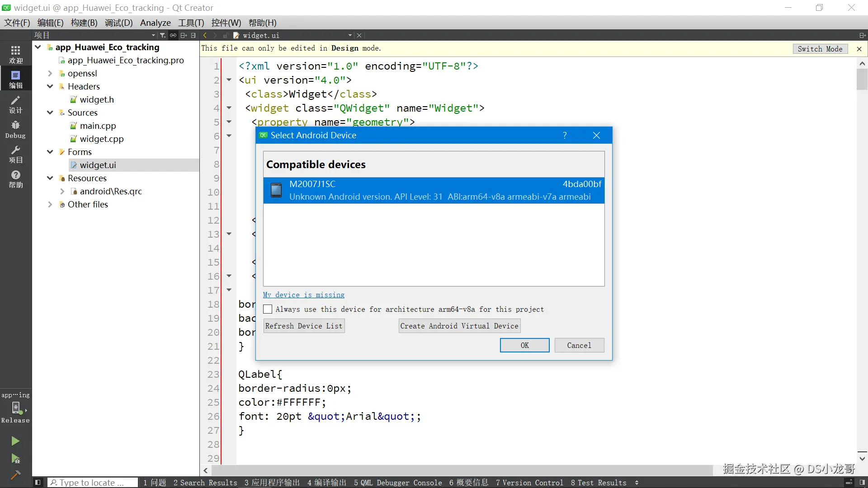Enable Always use this device checkbox
This screenshot has height=488, width=868.
(x=268, y=309)
